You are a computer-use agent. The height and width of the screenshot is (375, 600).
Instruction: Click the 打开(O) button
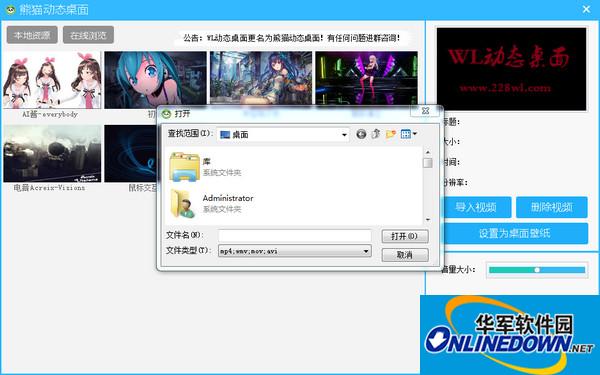click(405, 236)
